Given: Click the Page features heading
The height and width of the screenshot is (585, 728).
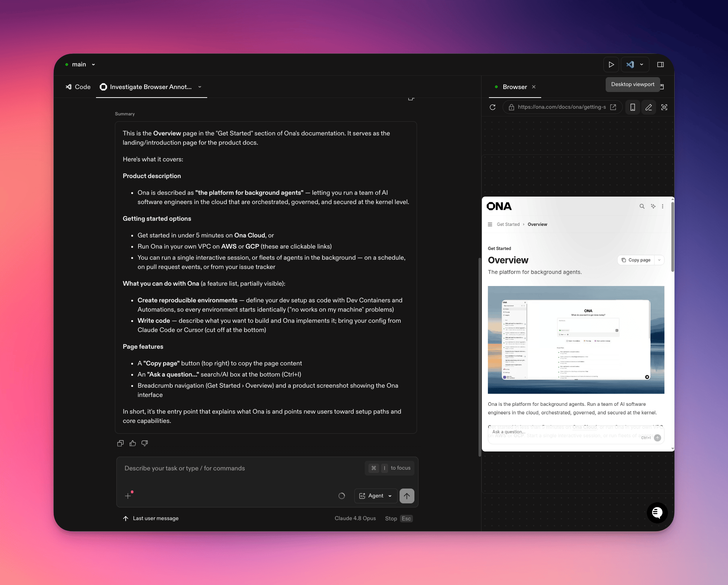Looking at the screenshot, I should 143,346.
